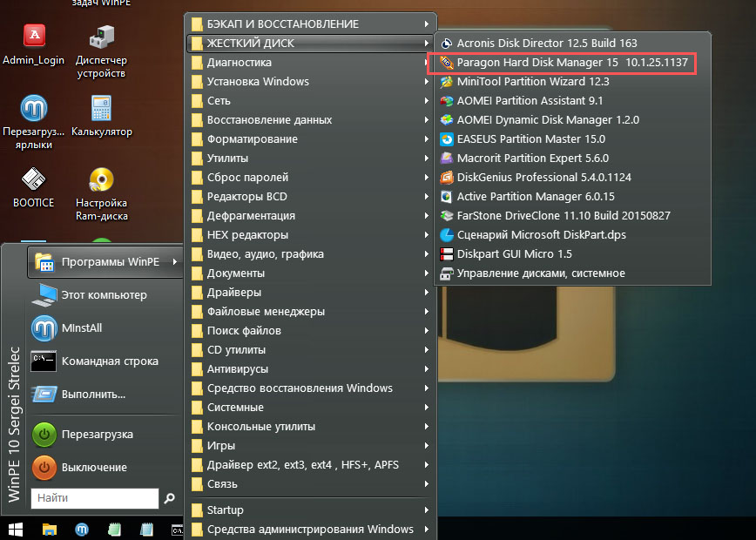The image size is (756, 540).
Task: Click the search magnifier icon
Action: (169, 498)
